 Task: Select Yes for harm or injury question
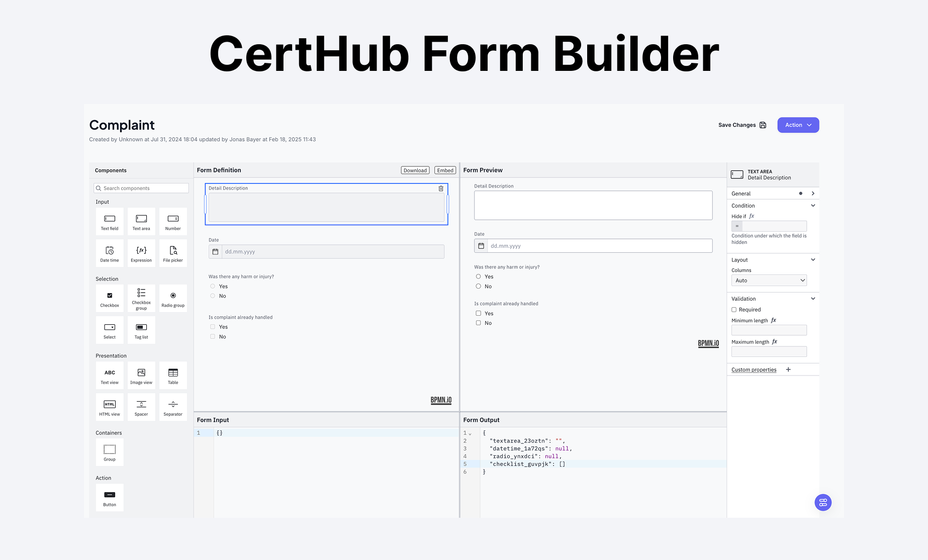pyautogui.click(x=478, y=276)
